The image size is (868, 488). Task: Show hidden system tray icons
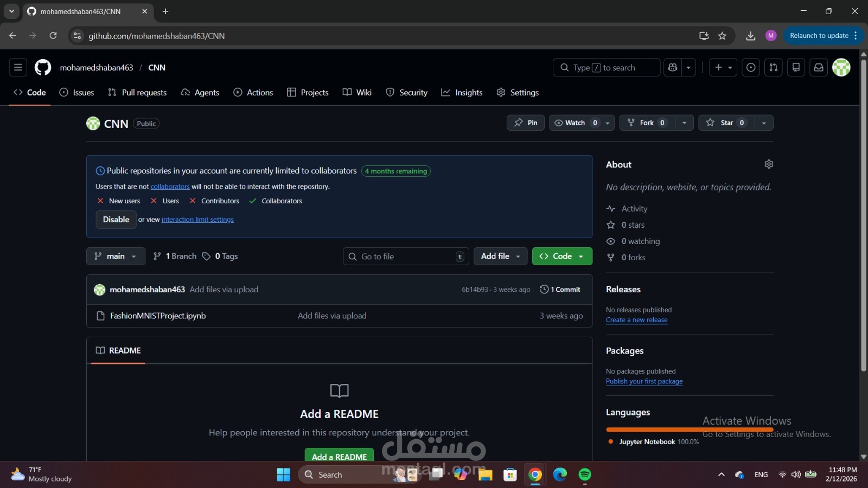[x=722, y=474]
